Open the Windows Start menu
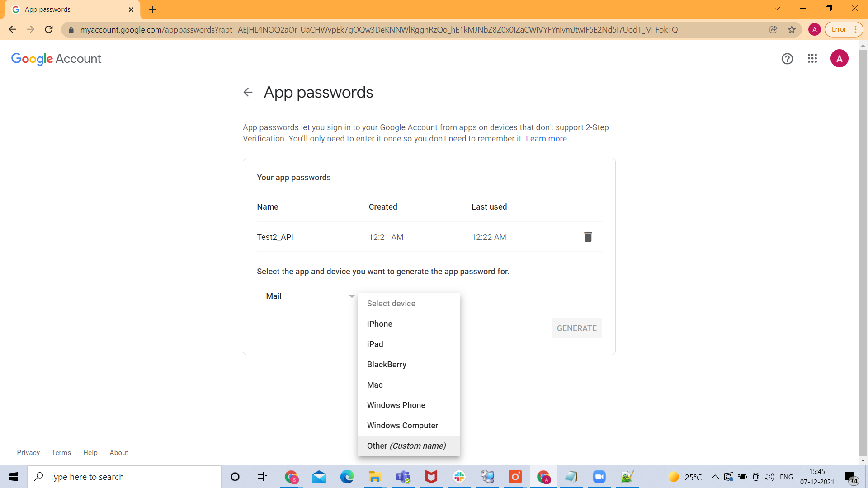This screenshot has width=868, height=488. point(14,477)
